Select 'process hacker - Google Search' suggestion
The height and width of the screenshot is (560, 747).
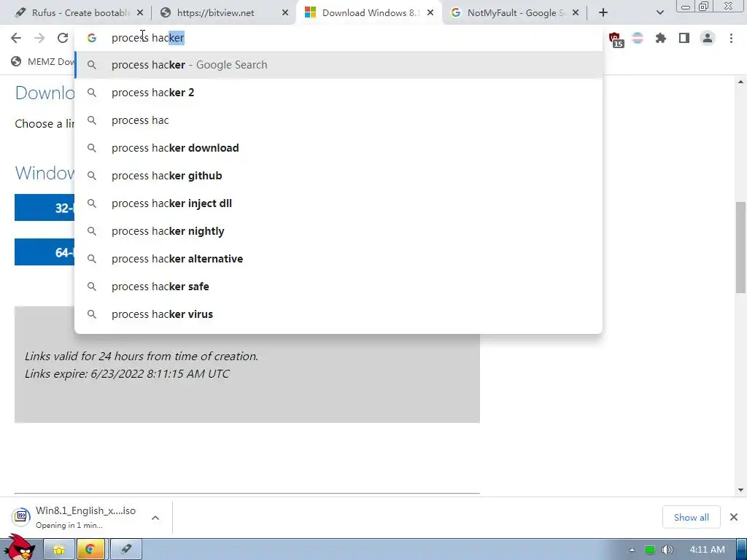(x=338, y=65)
